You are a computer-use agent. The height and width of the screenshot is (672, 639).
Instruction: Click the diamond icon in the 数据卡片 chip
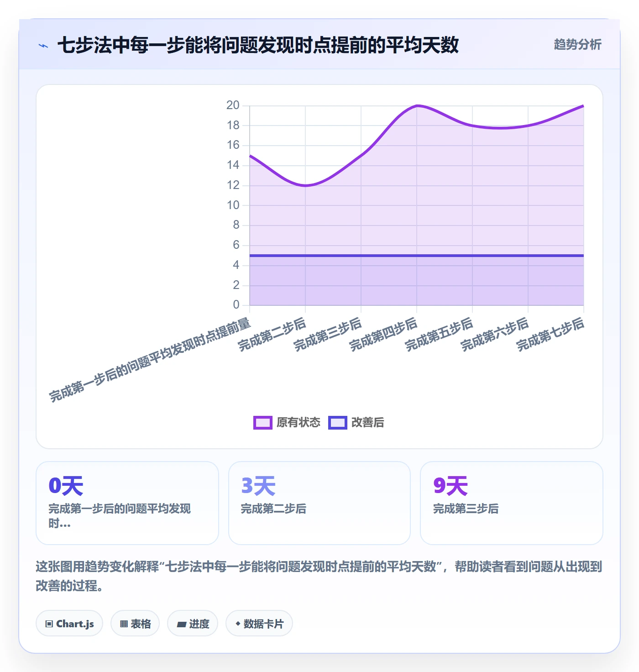[x=238, y=624]
